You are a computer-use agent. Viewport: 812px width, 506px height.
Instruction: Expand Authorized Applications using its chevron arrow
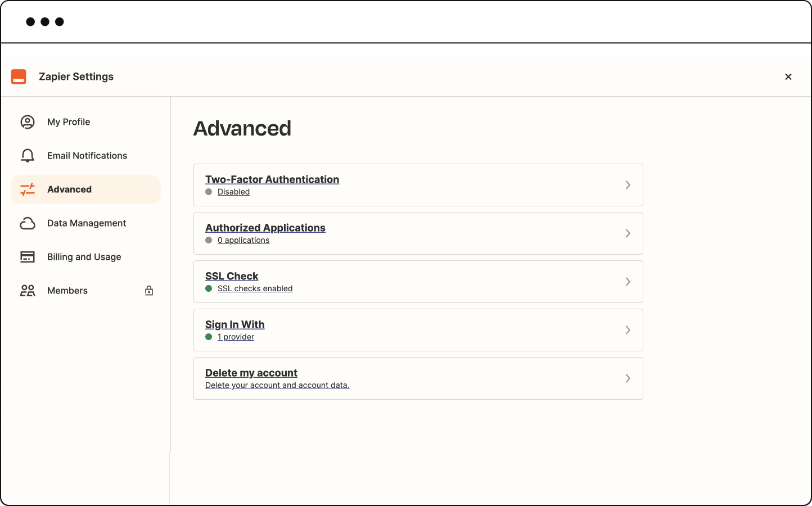(x=628, y=233)
